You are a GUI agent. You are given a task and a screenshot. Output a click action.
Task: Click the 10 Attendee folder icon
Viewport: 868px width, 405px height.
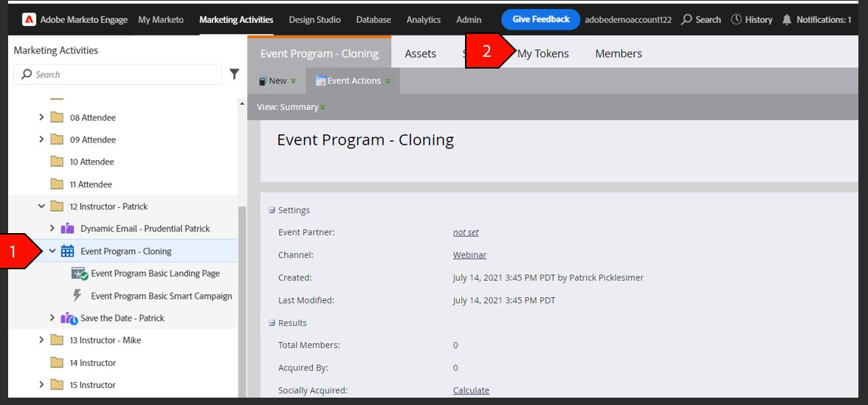click(56, 162)
